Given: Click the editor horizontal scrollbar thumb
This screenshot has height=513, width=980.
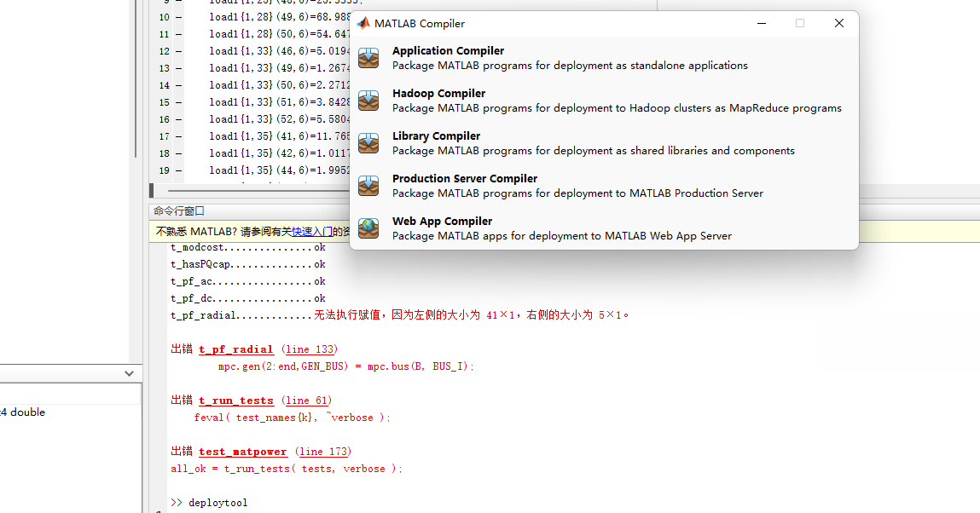Looking at the screenshot, I should click(258, 190).
